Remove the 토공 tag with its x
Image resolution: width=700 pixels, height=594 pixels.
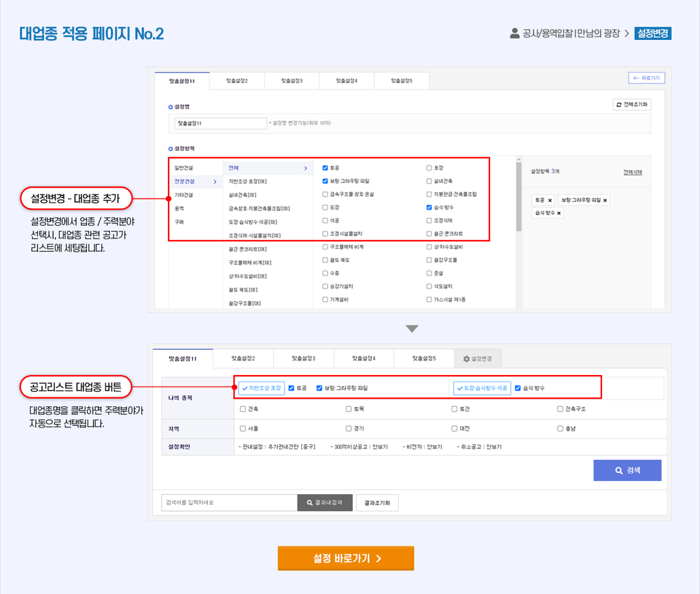pos(550,201)
